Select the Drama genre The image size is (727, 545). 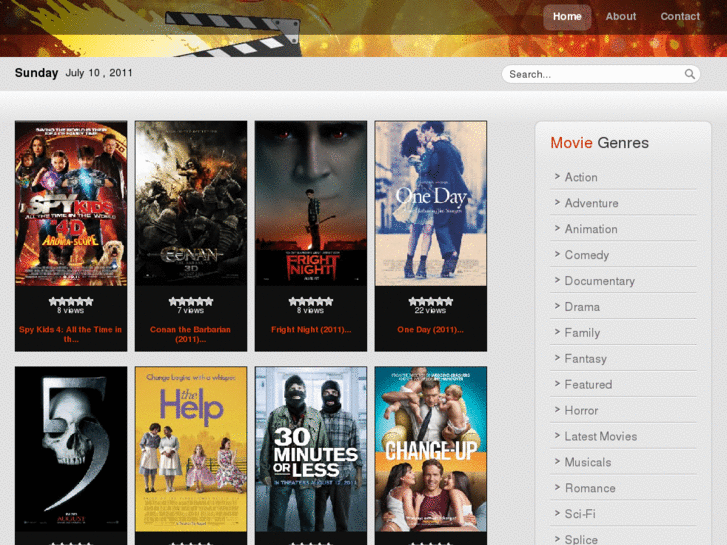582,307
